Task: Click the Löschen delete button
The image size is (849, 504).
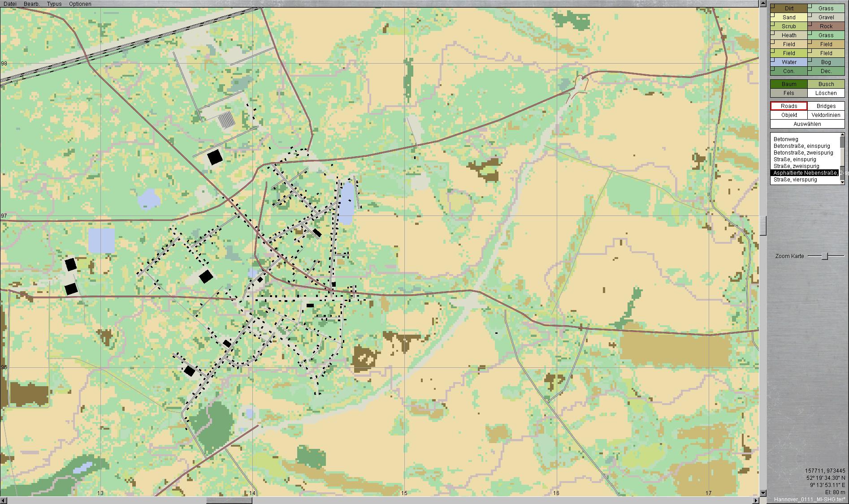Action: coord(826,93)
